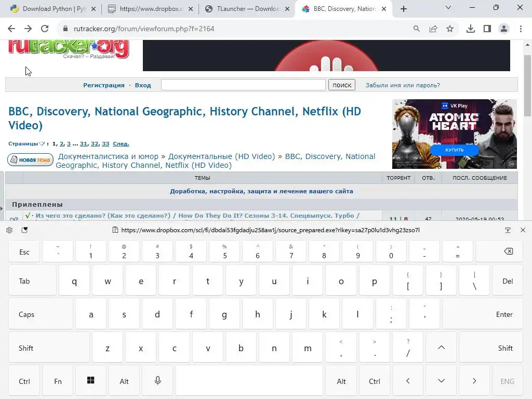Screen dimensions: 532x399
Task: Tap the microphone dictation key
Action: point(158,381)
